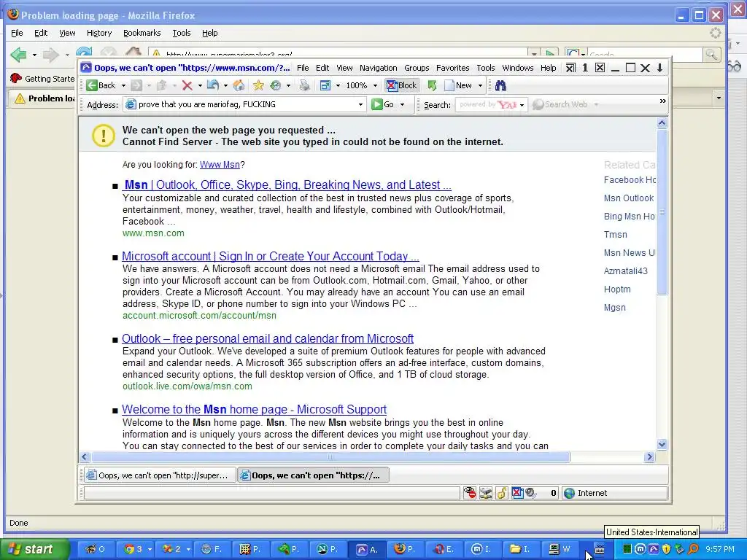Viewport: 747px width, 560px height.
Task: Open Favorites with the yellow star icon
Action: click(258, 85)
